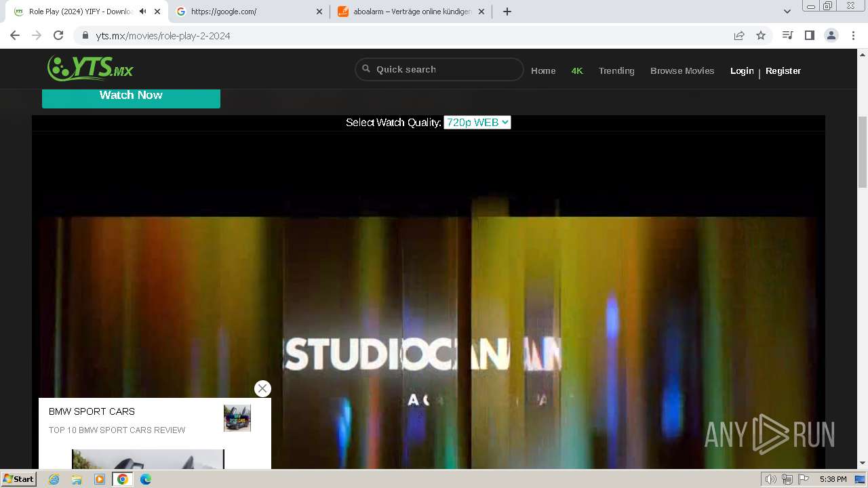Viewport: 868px width, 488px height.
Task: Mute audio on Role Play tab
Action: click(x=143, y=12)
